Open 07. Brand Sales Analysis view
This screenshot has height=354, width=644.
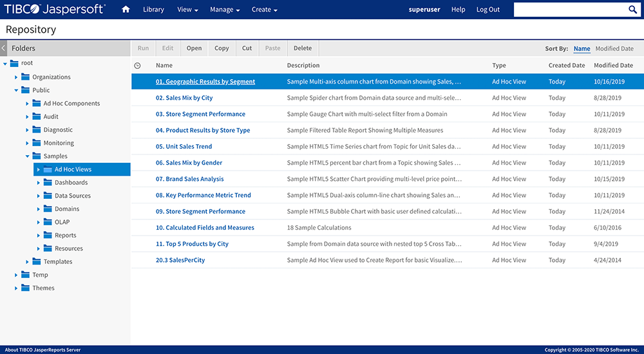click(190, 179)
